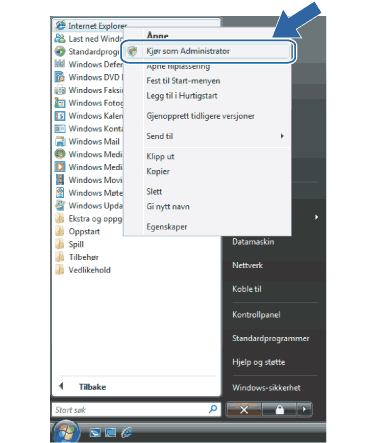
Task: Click the Windows DVD Maker icon
Action: (x=60, y=77)
